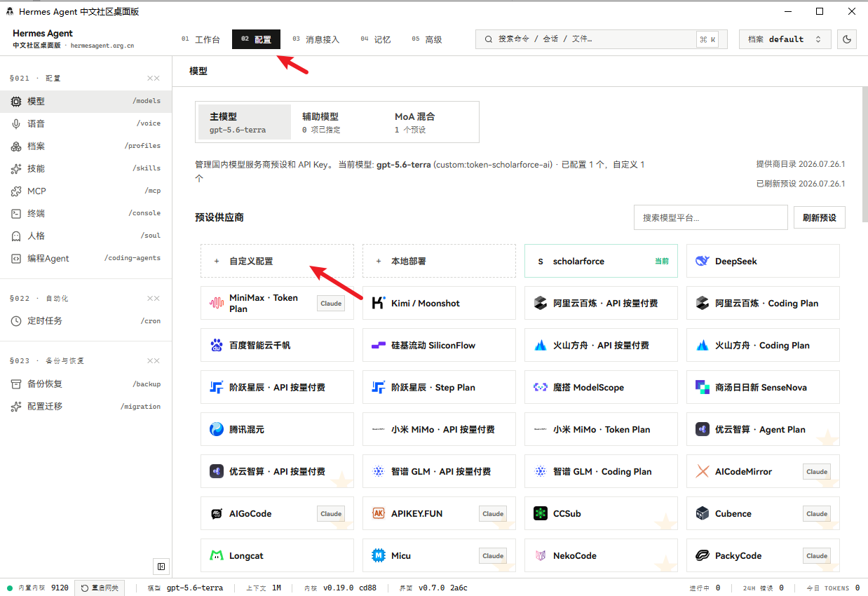This screenshot has width=868, height=596.
Task: Click the 刷新预设 button
Action: tap(820, 217)
